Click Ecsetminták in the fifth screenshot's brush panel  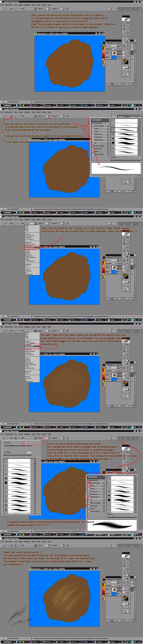click(93, 477)
